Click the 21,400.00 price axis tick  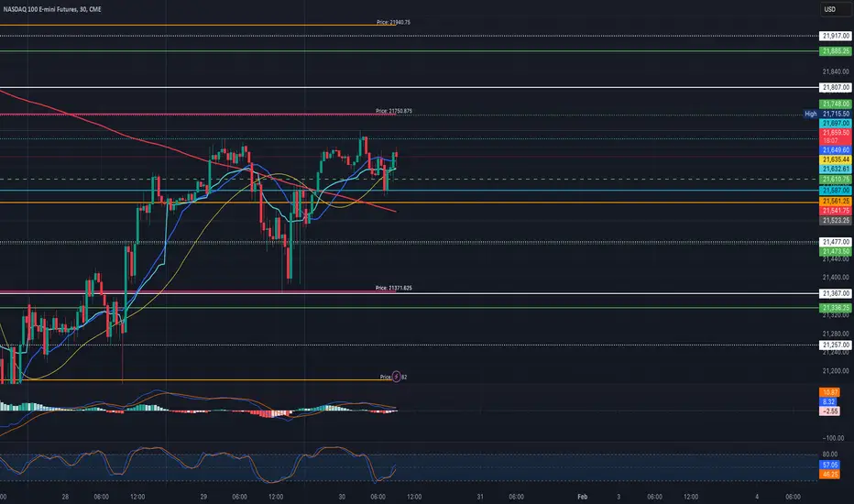tap(836, 278)
